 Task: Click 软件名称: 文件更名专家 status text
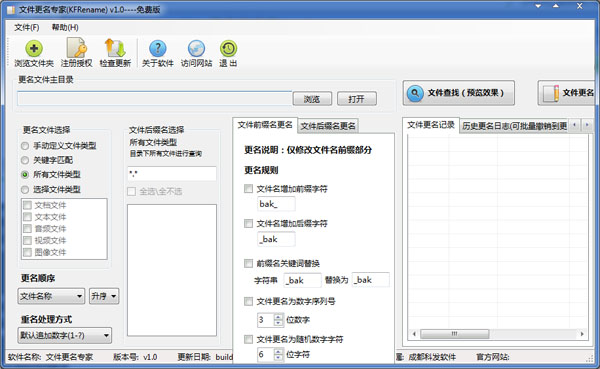(50, 357)
